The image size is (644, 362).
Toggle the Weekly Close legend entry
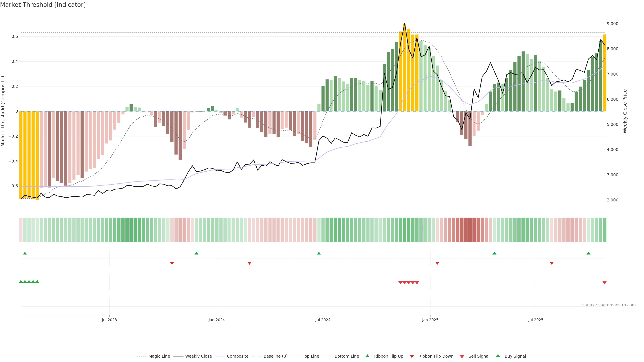coord(198,356)
